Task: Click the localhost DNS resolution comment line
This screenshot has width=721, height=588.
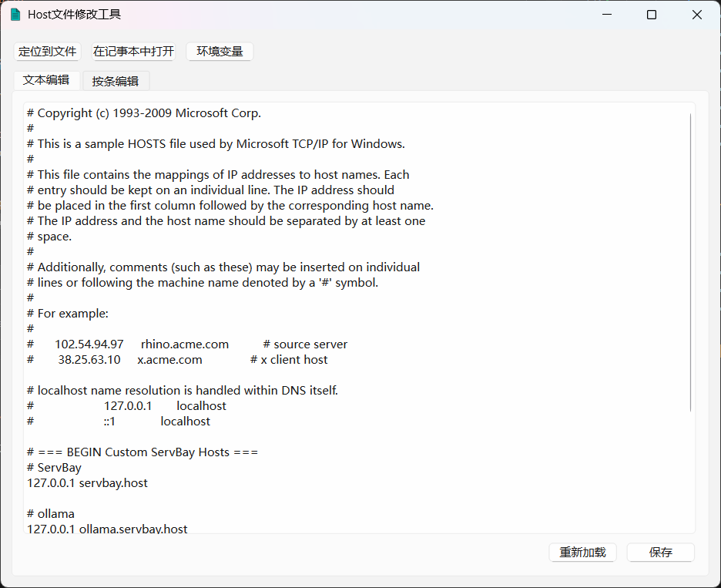Action: coord(169,390)
